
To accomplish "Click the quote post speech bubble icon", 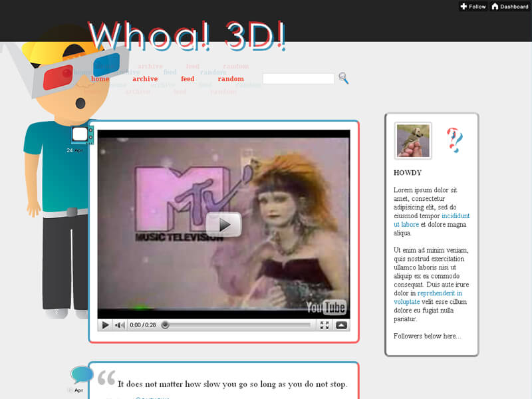I will [x=82, y=375].
